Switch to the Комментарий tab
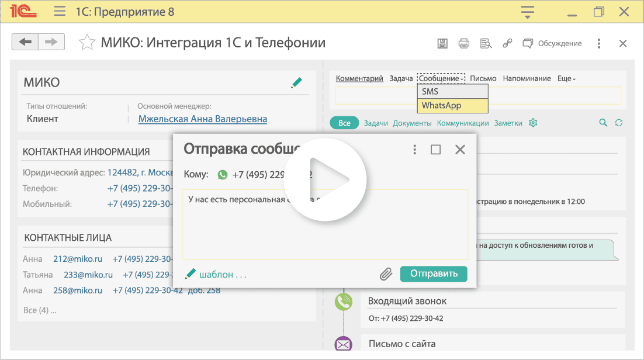 (360, 78)
